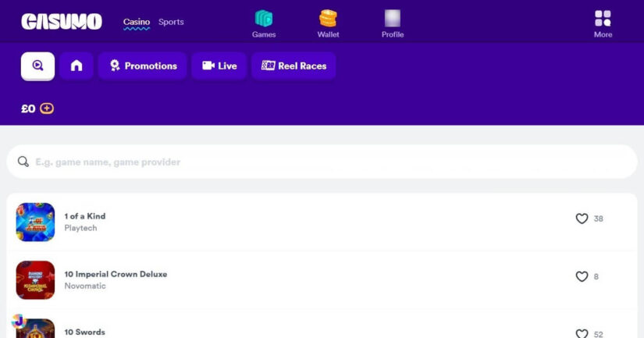Open 10 Imperial Crown Deluxe game thumbnail
The image size is (644, 338).
pos(35,280)
